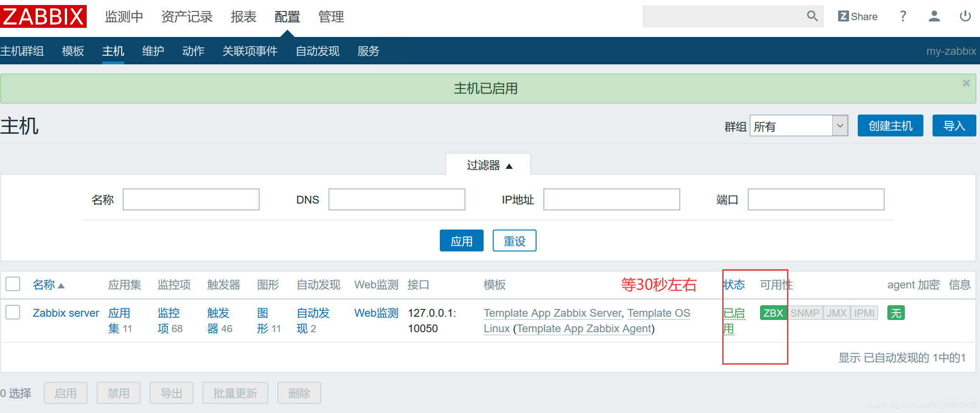The height and width of the screenshot is (413, 980).
Task: Select the Zabbix server row checkbox
Action: [13, 312]
